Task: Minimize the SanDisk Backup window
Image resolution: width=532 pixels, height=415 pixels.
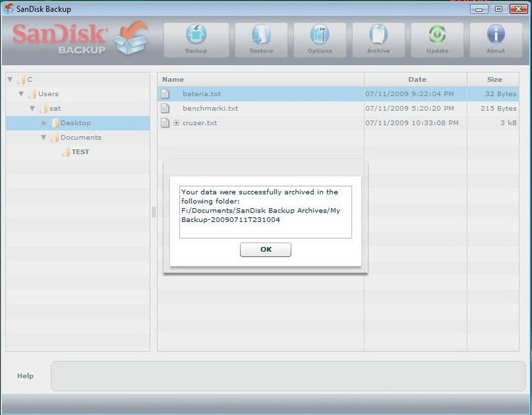Action: 479,9
